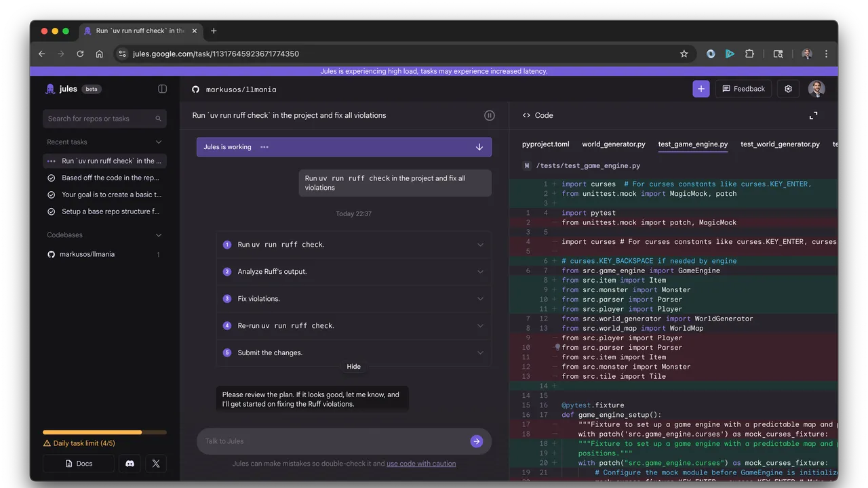The image size is (868, 488).
Task: Click the M modified badge by file path
Action: 527,165
